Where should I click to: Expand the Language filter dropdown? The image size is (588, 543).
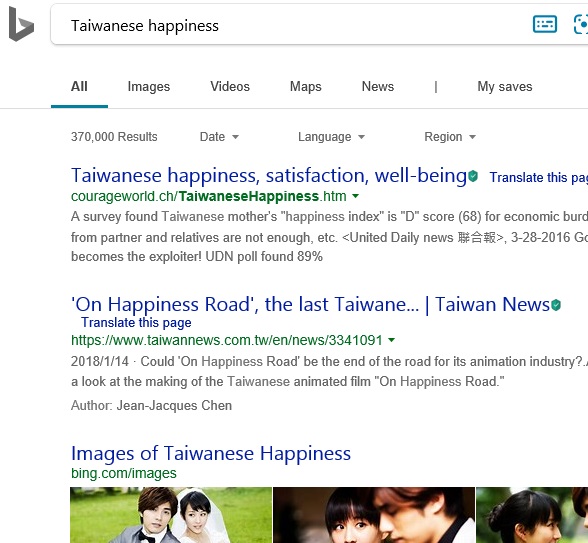(x=331, y=137)
